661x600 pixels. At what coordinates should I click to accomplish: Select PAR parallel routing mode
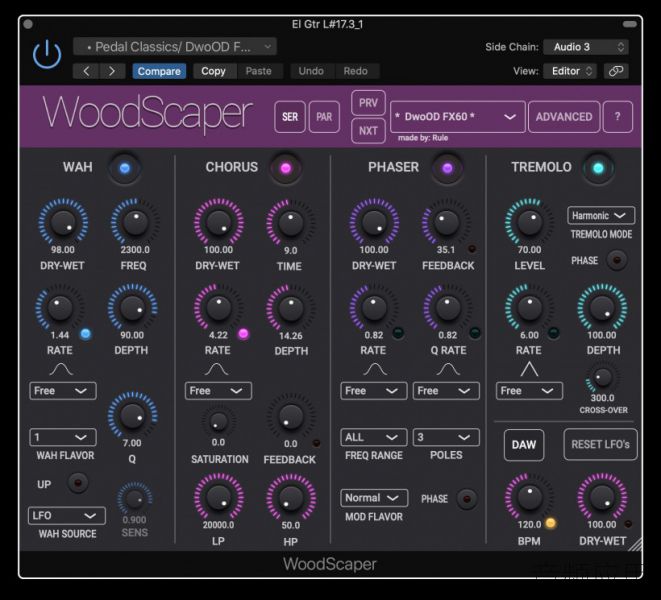(x=324, y=117)
